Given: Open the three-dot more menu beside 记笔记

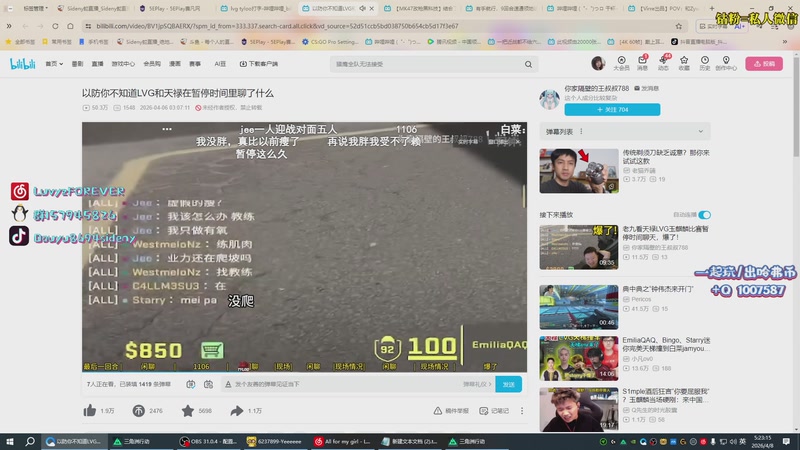Looking at the screenshot, I should tap(522, 411).
